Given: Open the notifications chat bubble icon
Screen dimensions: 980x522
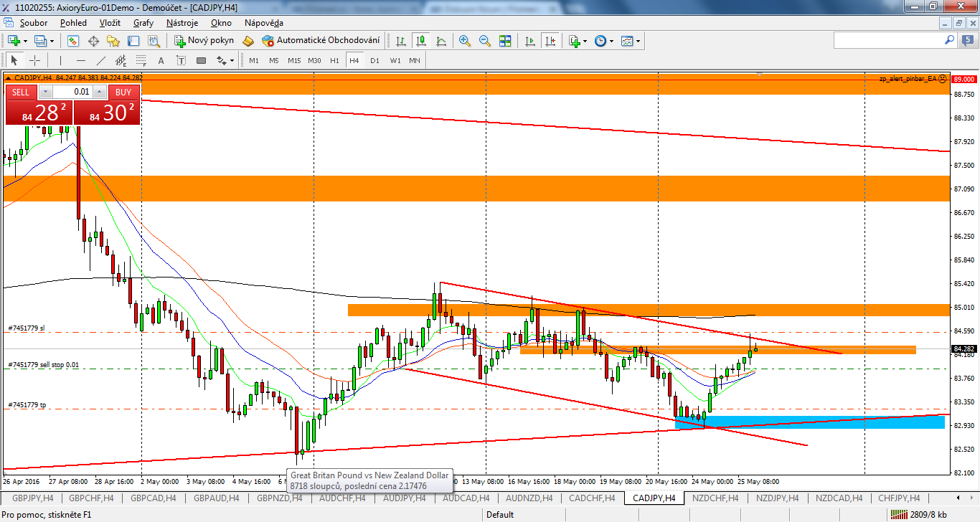Looking at the screenshot, I should 968,41.
